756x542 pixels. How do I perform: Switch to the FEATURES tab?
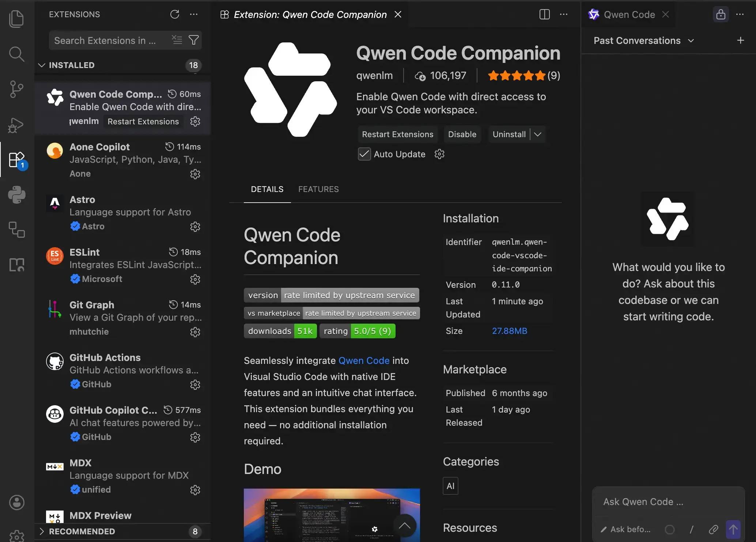point(318,189)
